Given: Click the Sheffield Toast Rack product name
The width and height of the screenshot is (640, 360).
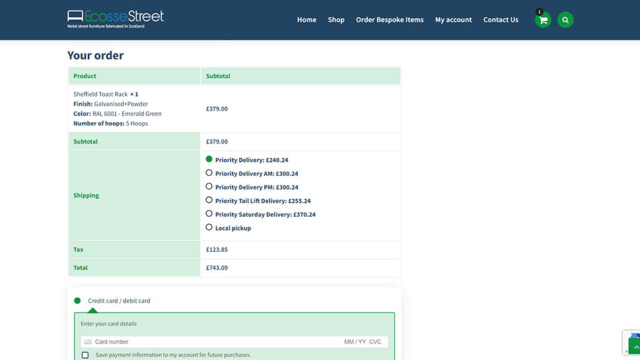Looking at the screenshot, I should coord(100,94).
